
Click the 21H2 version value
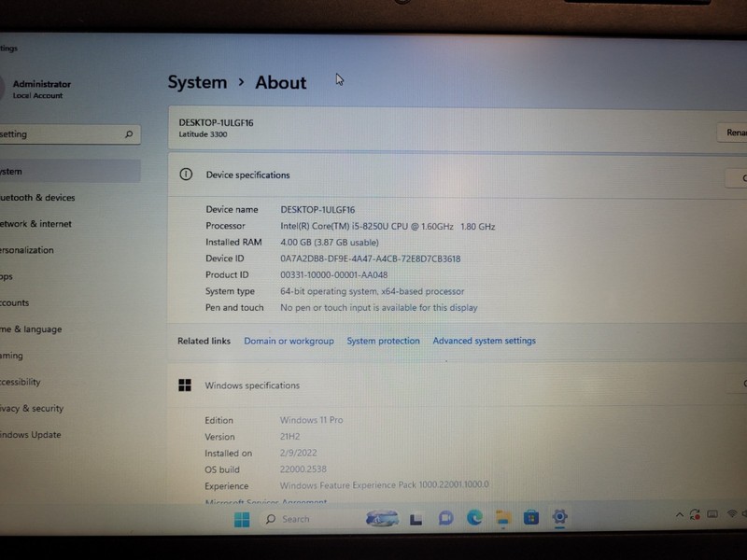coord(289,437)
